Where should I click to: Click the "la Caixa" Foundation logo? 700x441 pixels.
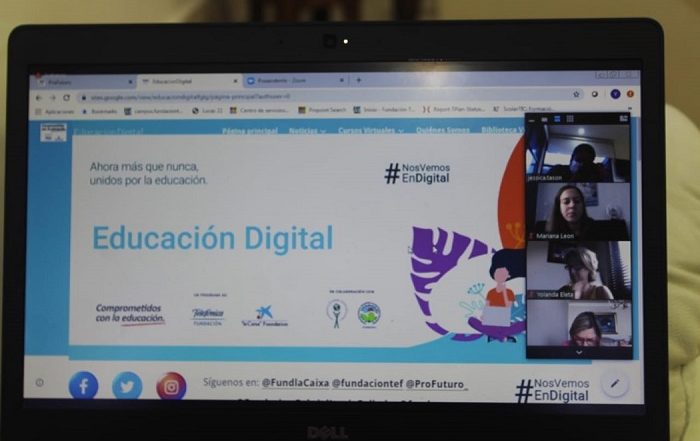click(264, 316)
